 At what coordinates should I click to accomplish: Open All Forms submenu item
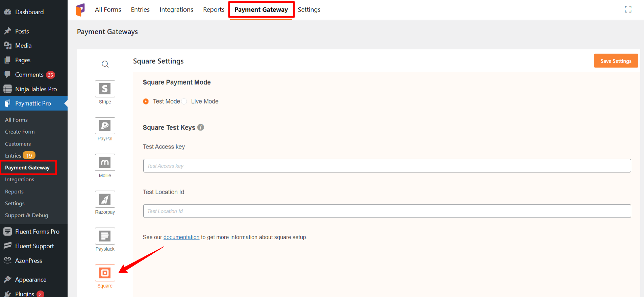tap(16, 120)
